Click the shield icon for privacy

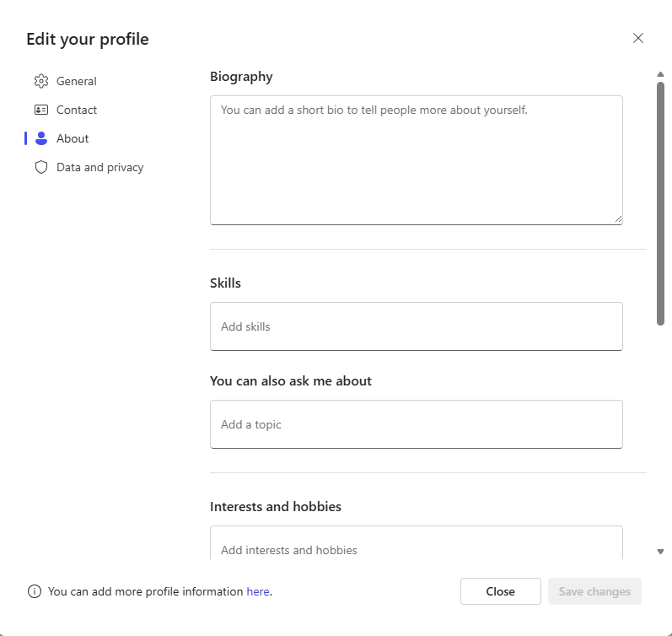41,167
